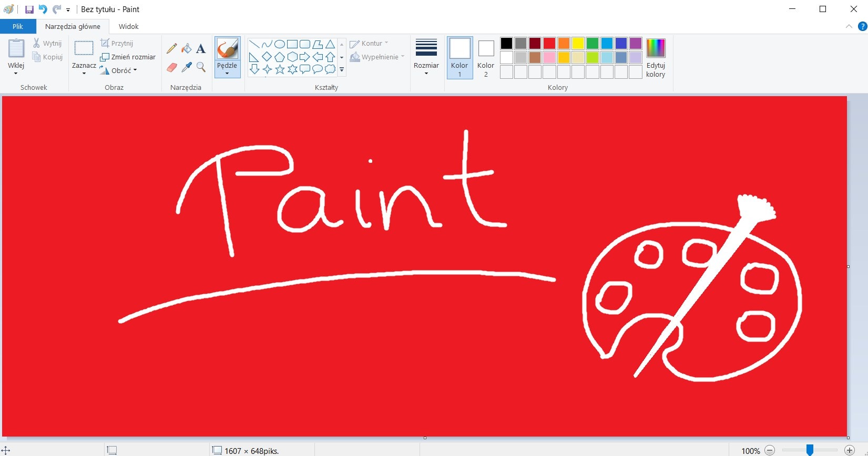The image size is (868, 456).
Task: Click the rectangular selection icon above Zaznacz
Action: click(x=84, y=48)
